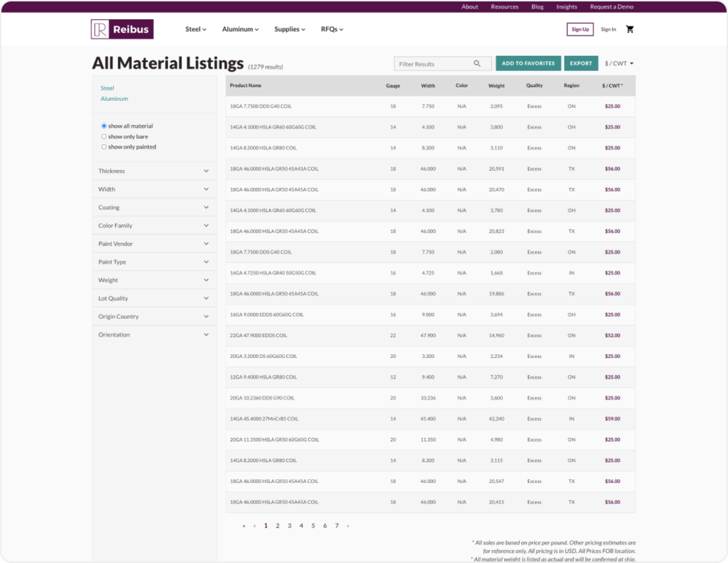
Task: Click the Sign Up button
Action: click(x=580, y=29)
